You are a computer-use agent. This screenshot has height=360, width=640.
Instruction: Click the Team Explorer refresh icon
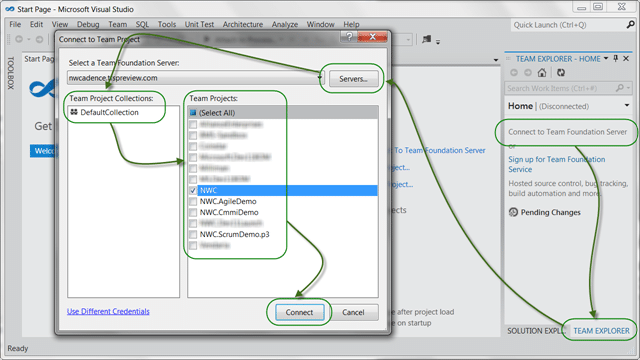[x=561, y=73]
